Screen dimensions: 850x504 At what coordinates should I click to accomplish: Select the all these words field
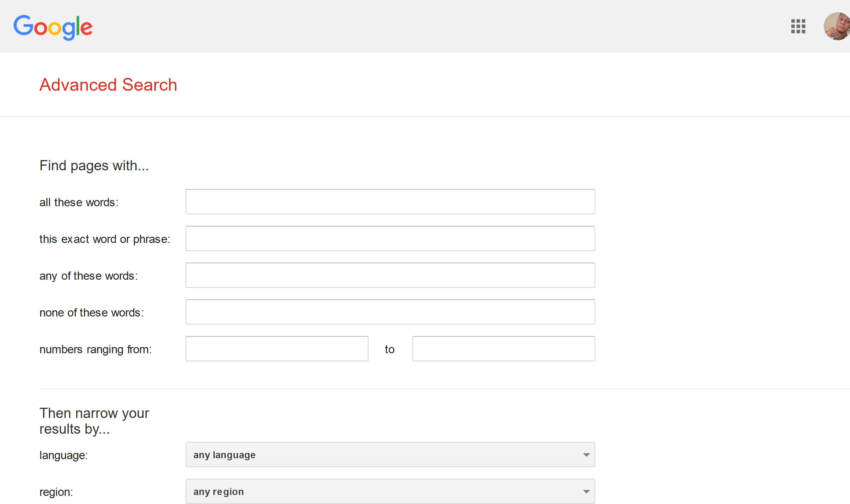[x=390, y=202]
